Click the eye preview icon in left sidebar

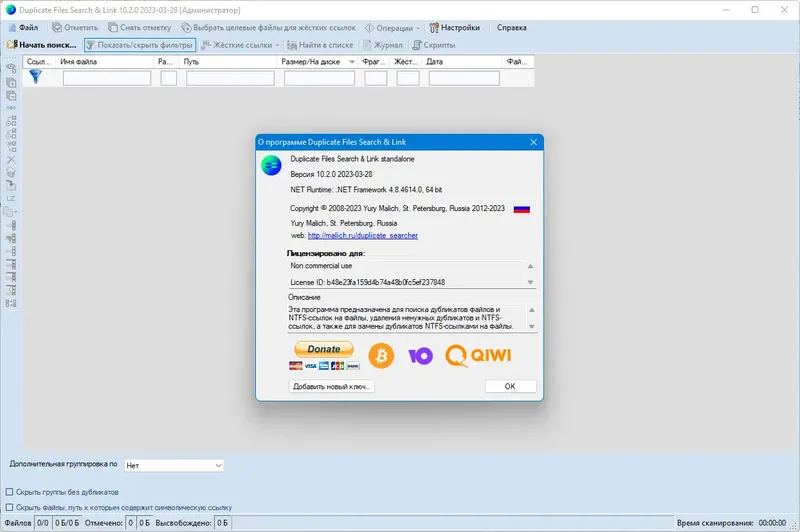coord(11,68)
